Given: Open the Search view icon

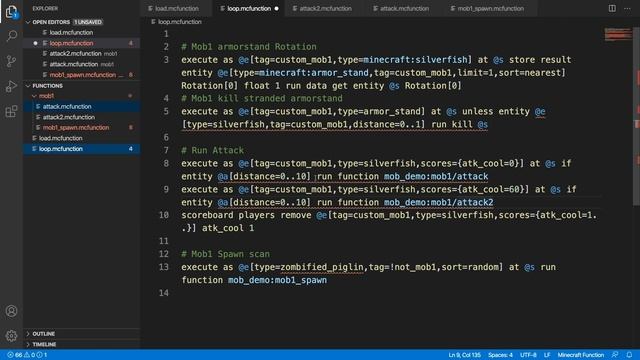Looking at the screenshot, I should [11, 36].
